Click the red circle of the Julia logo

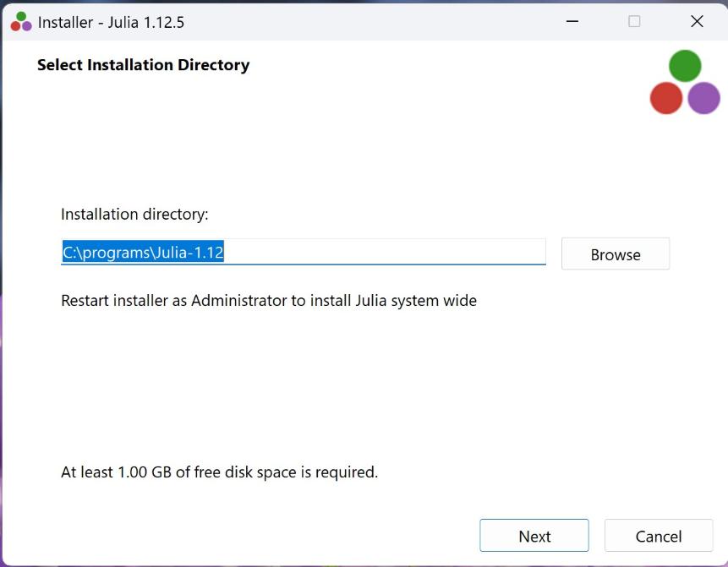(666, 98)
